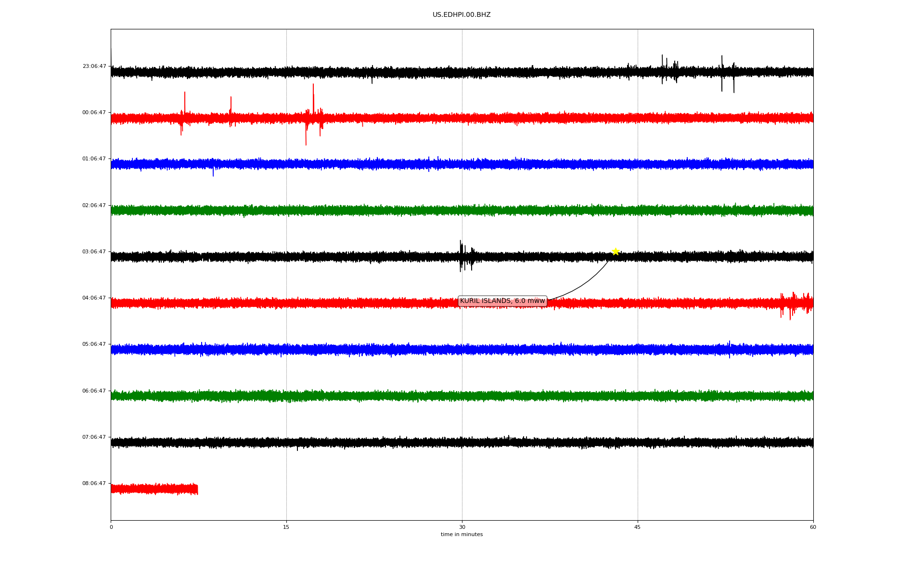Click the red spike burst on the 00:06:47 trace
Screen dimensions: 924x578
point(312,115)
